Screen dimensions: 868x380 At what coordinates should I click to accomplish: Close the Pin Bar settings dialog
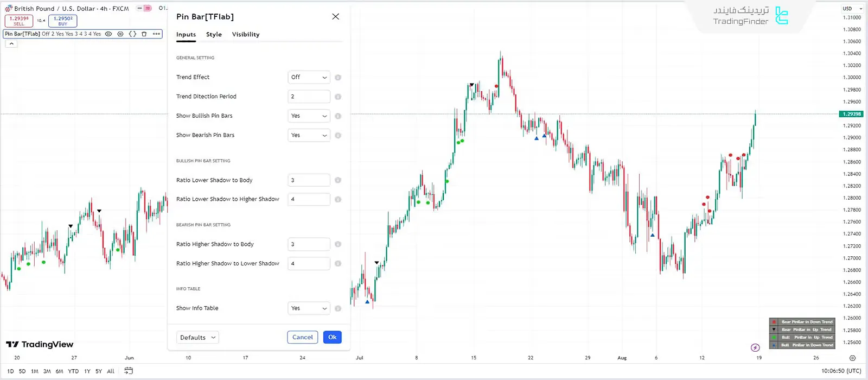[335, 17]
